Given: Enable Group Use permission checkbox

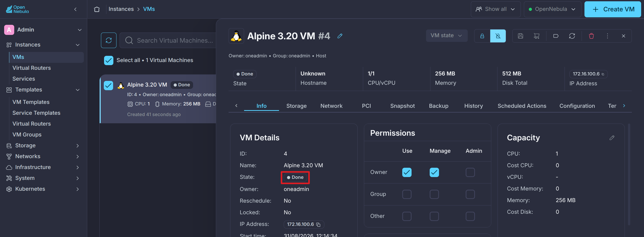Looking at the screenshot, I should (x=407, y=194).
